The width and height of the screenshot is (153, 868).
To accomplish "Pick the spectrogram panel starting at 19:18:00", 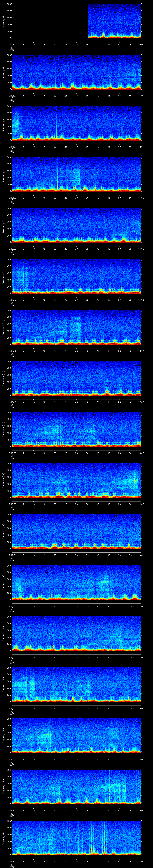I will [x=76, y=480].
